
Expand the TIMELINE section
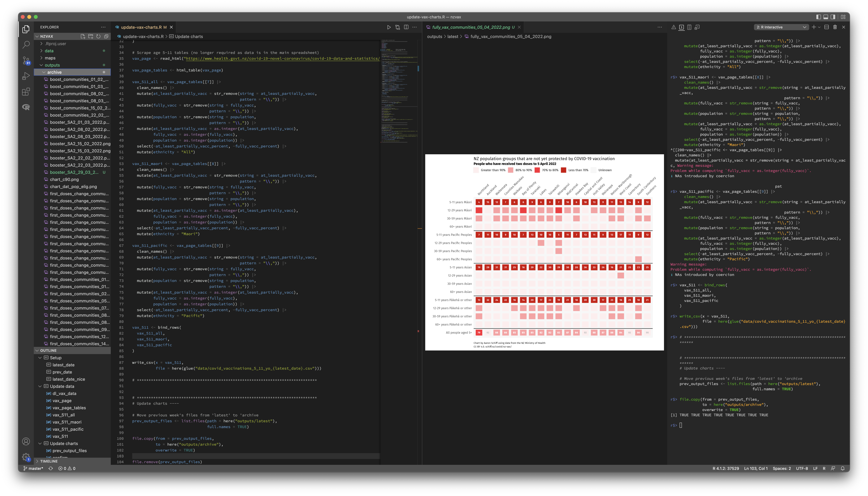click(x=49, y=461)
